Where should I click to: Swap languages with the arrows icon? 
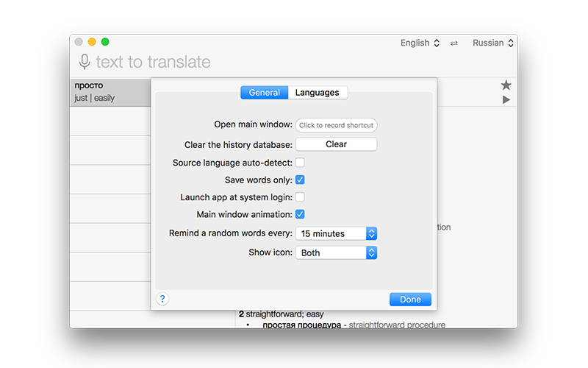(454, 43)
